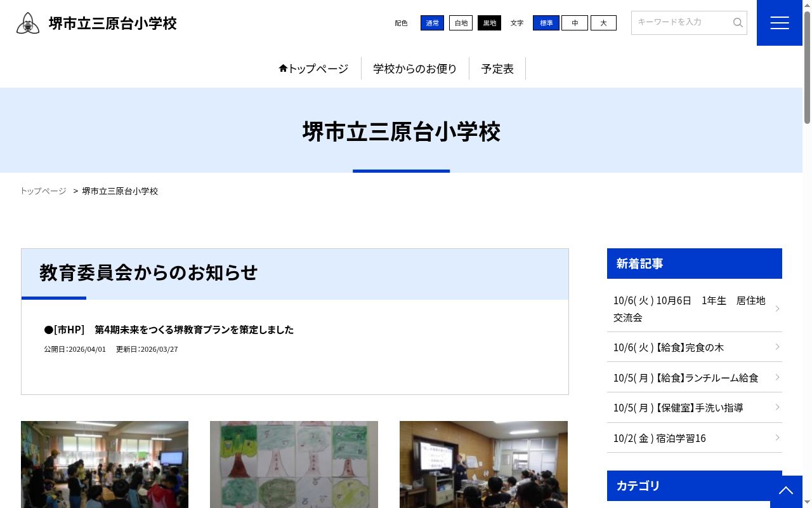This screenshot has width=812, height=508.
Task: Open トップページ in navigation bar
Action: pos(314,69)
